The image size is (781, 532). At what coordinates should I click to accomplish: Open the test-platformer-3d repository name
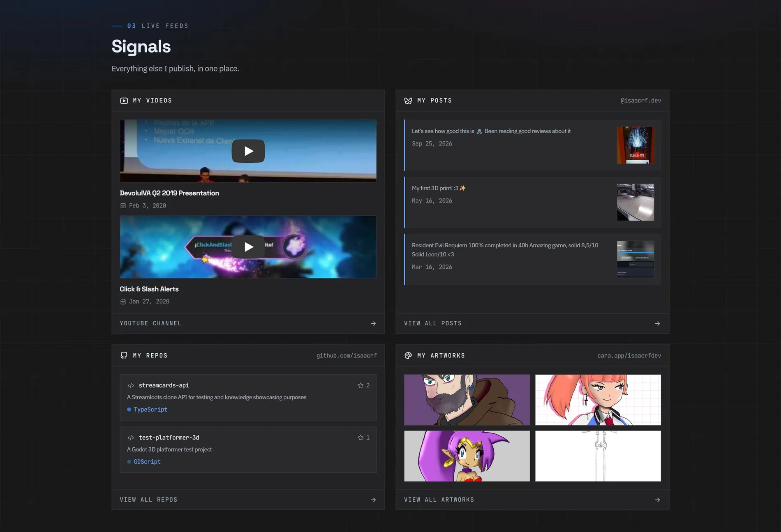169,438
